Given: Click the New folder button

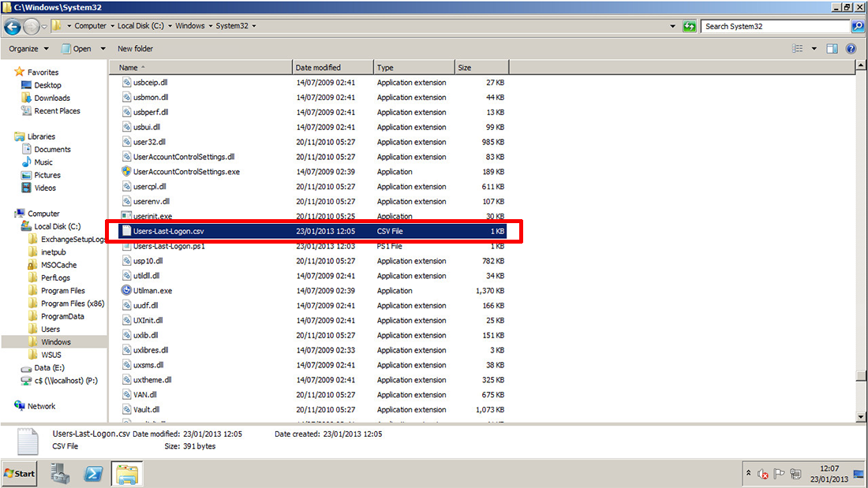Looking at the screenshot, I should (134, 48).
